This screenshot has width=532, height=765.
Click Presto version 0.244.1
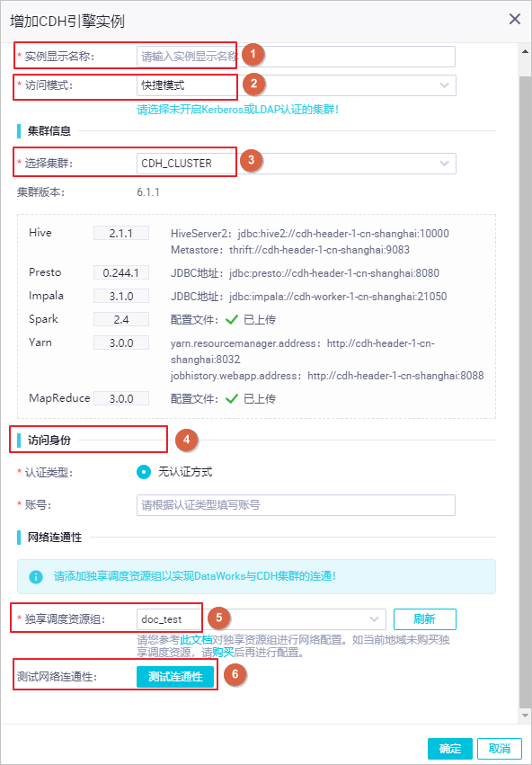121,272
